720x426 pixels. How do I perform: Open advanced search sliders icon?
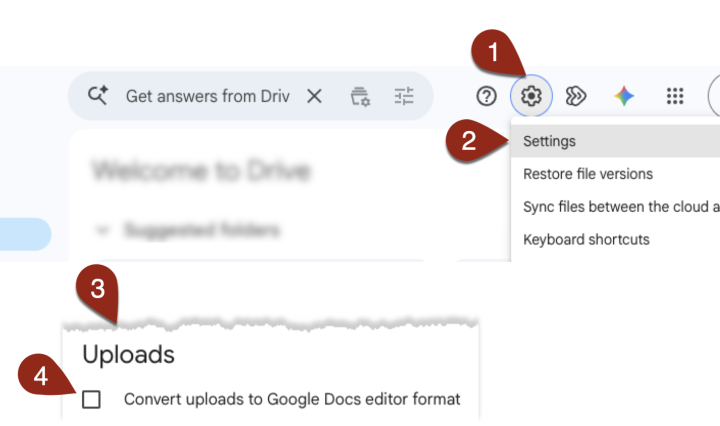[x=404, y=96]
